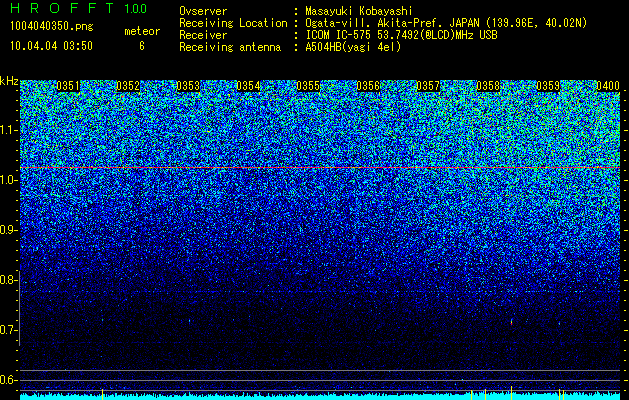Image resolution: width=629 pixels, height=400 pixels.
Task: Select the filename 1004040350.png
Action: coord(51,26)
